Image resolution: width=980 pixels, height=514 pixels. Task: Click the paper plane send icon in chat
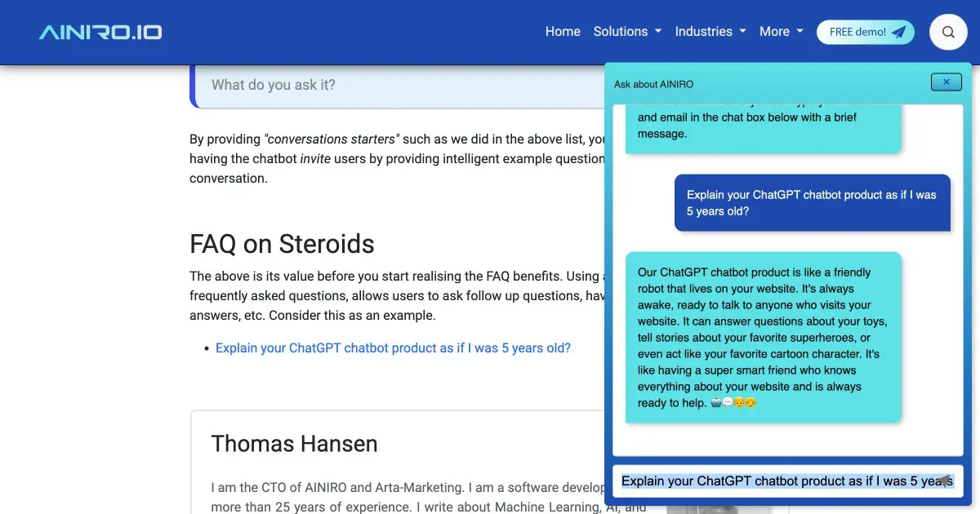pyautogui.click(x=944, y=481)
